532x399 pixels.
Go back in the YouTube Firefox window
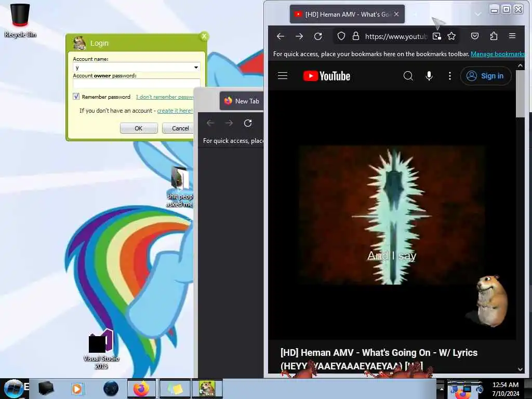(x=280, y=36)
